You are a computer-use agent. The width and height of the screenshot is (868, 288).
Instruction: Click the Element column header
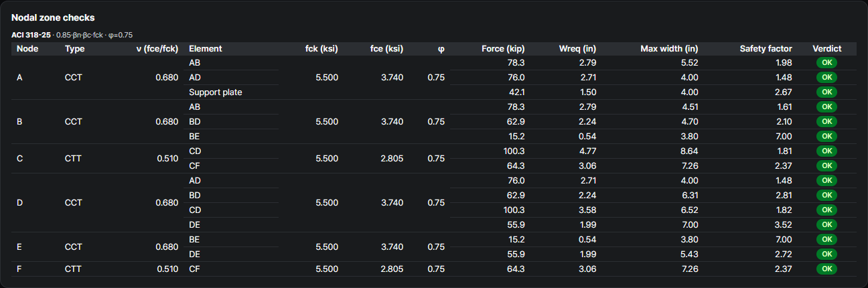[206, 48]
